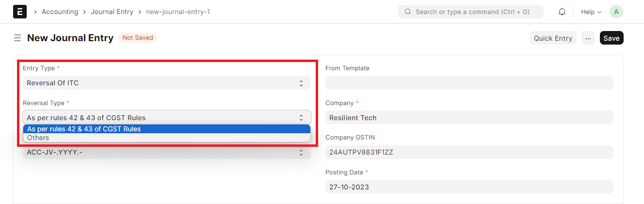Image resolution: width=644 pixels, height=204 pixels.
Task: Open the notifications bell
Action: click(562, 12)
